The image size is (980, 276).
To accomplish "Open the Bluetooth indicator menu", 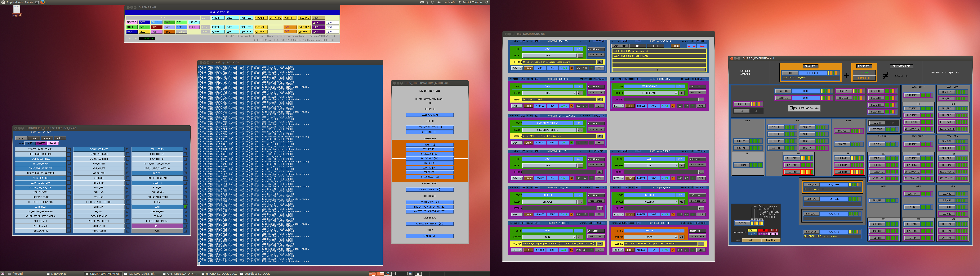I will 427,2.
